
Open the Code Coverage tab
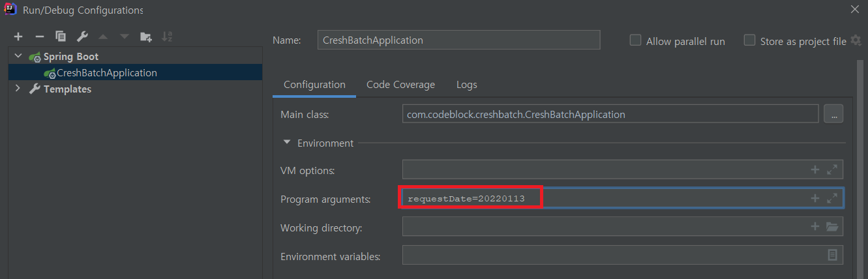(400, 85)
